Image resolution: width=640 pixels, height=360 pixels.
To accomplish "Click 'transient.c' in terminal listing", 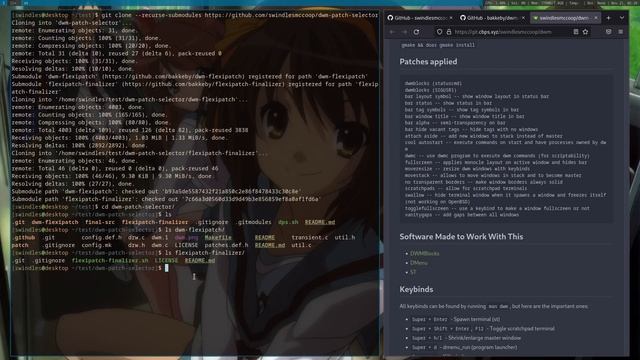I will pos(309,237).
